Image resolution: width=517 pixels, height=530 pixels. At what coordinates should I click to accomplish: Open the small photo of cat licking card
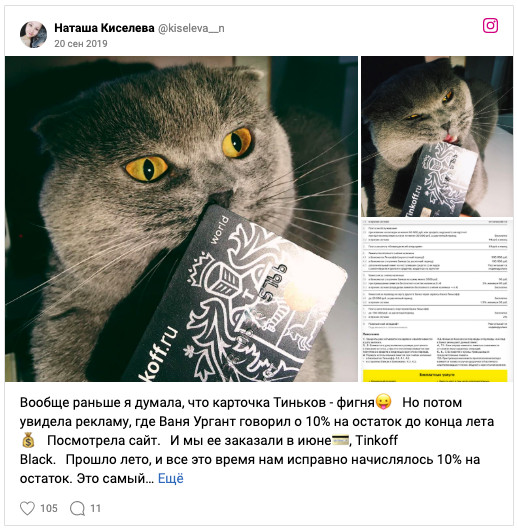coord(437,137)
